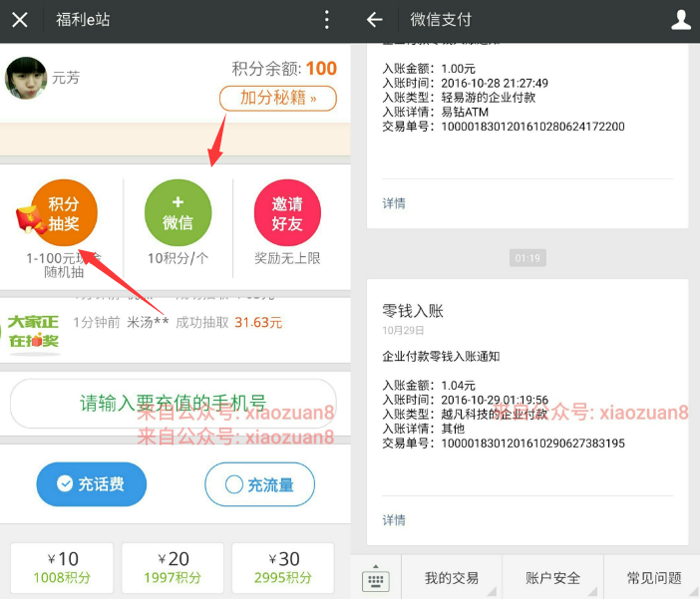Tap the red 邀请好友 circle
Image resolution: width=700 pixels, height=599 pixels.
pyautogui.click(x=287, y=213)
